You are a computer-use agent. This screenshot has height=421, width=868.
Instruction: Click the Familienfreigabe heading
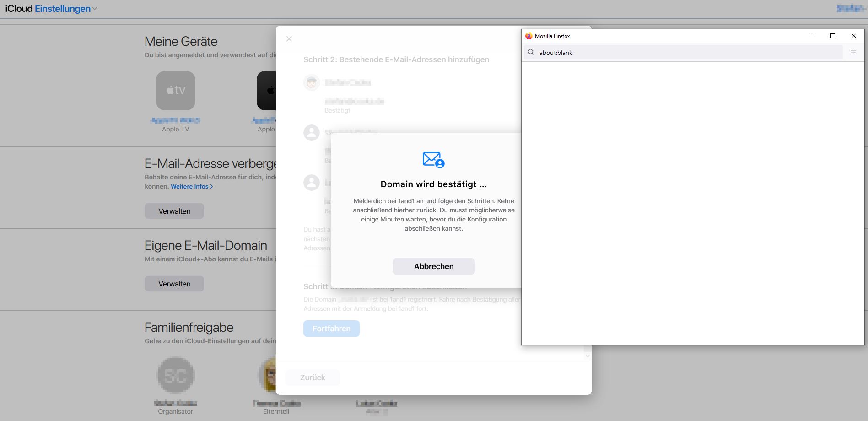pos(189,327)
